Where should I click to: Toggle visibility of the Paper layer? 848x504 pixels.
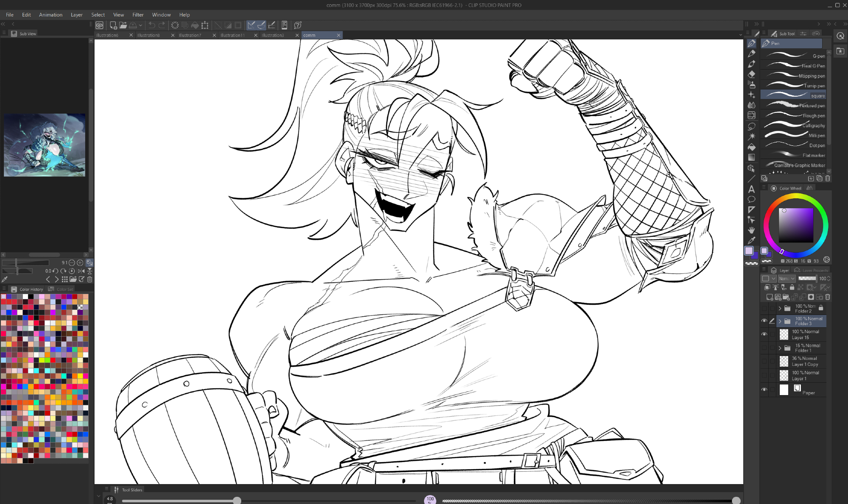coord(764,390)
